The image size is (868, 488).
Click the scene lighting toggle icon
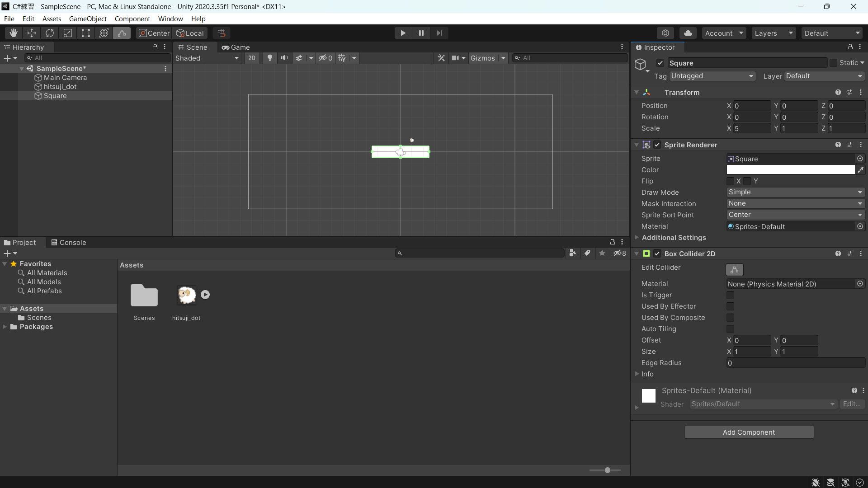pos(269,58)
